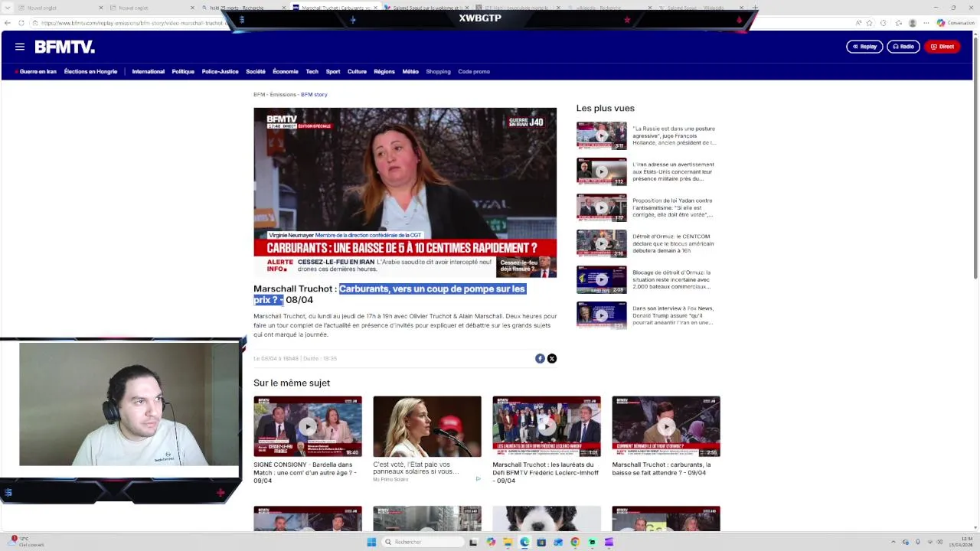Open 'Dans son interview à Fox News' title
The image size is (980, 551).
[x=672, y=315]
